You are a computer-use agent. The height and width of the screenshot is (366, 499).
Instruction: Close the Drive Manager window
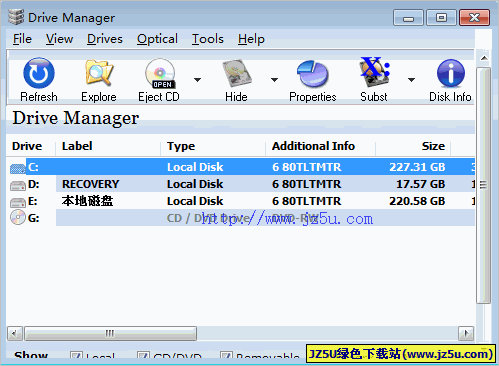coord(475,18)
